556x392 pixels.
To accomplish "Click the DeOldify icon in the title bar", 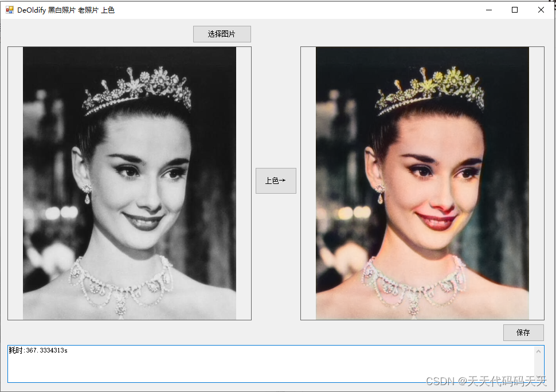I will click(9, 10).
